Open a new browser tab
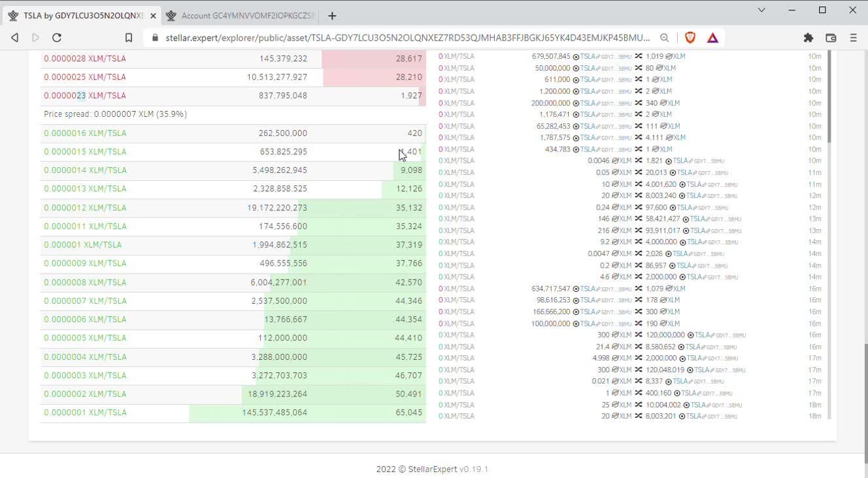Image resolution: width=868 pixels, height=478 pixels. (x=332, y=16)
